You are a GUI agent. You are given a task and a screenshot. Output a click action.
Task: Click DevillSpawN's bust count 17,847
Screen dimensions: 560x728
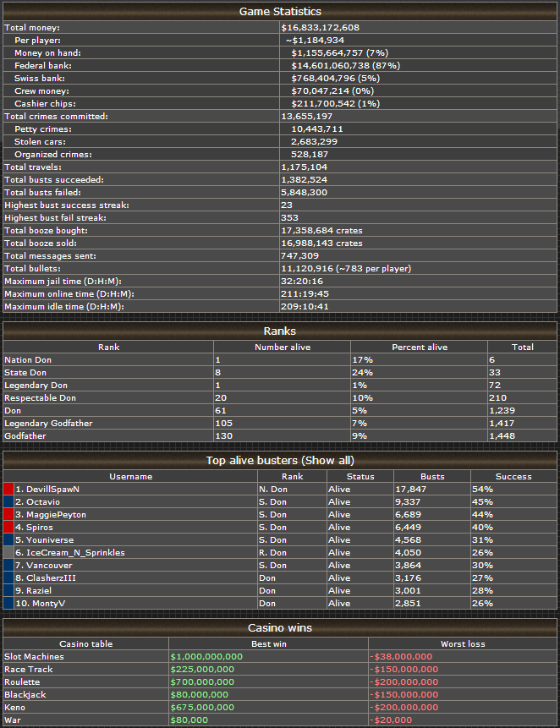pos(410,490)
